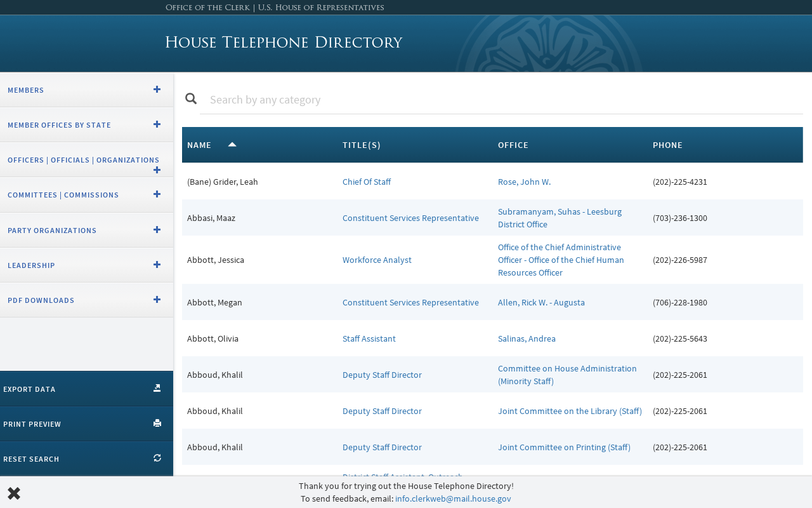
Task: Open the Workforce Analyst title link
Action: (x=377, y=260)
